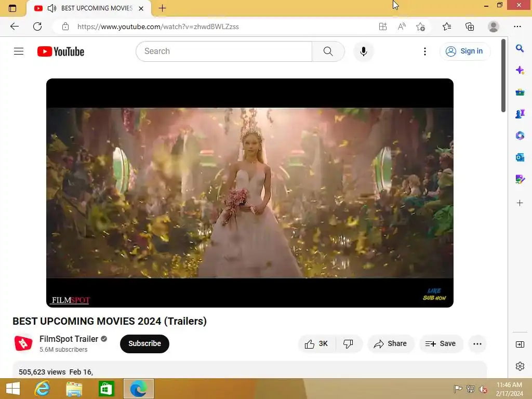Open Tab actions menu
This screenshot has height=399, width=532.
pyautogui.click(x=12, y=8)
